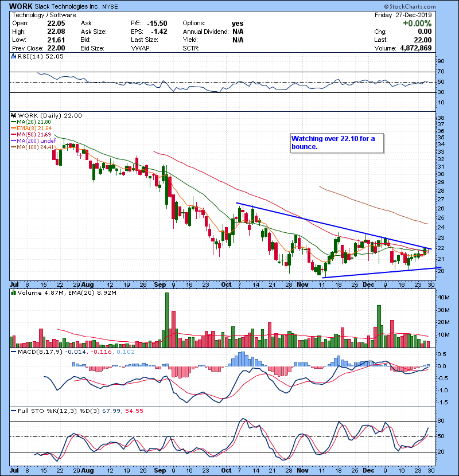Click the tall green December volume spike bar
Screen dimensions: 459x476
click(x=379, y=326)
